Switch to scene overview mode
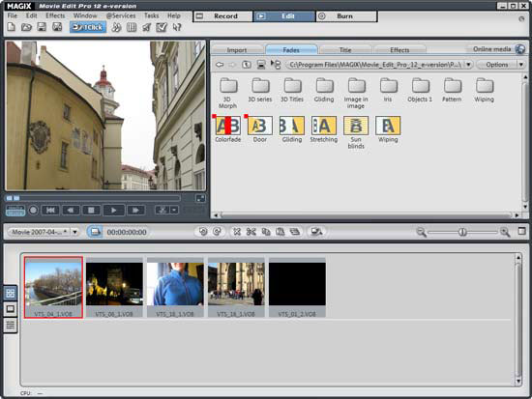 click(x=11, y=293)
